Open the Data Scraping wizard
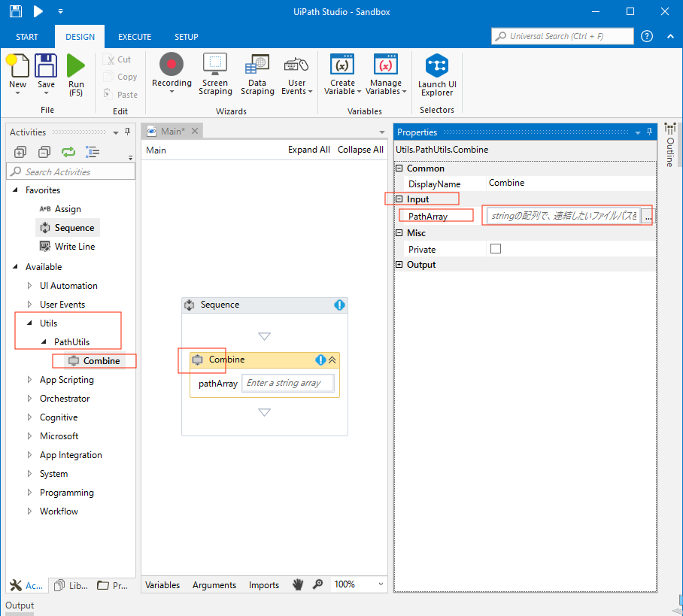683x616 pixels. [x=257, y=74]
